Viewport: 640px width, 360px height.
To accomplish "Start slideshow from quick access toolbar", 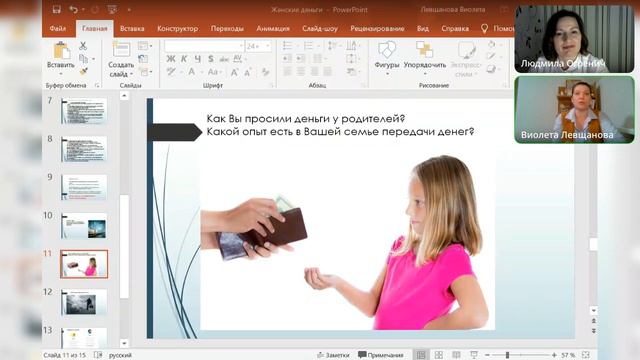I will 112,9.
